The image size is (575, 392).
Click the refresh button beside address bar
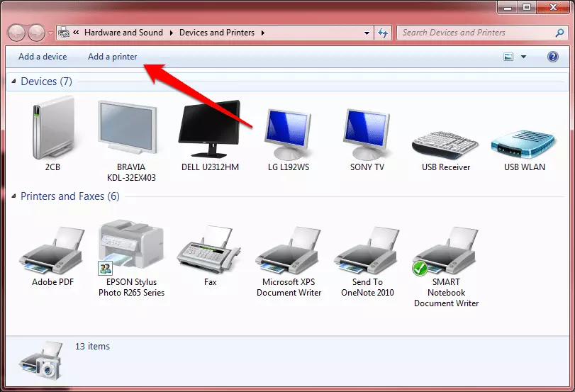click(x=384, y=33)
